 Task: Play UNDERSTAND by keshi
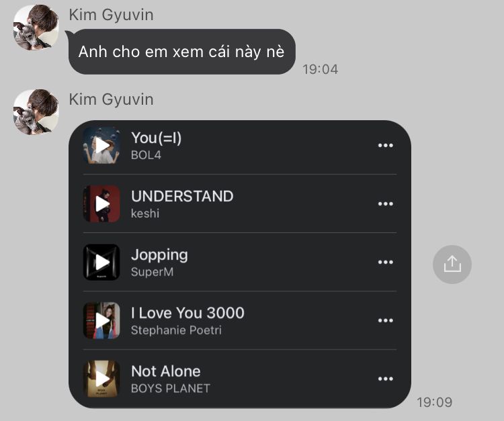click(101, 203)
